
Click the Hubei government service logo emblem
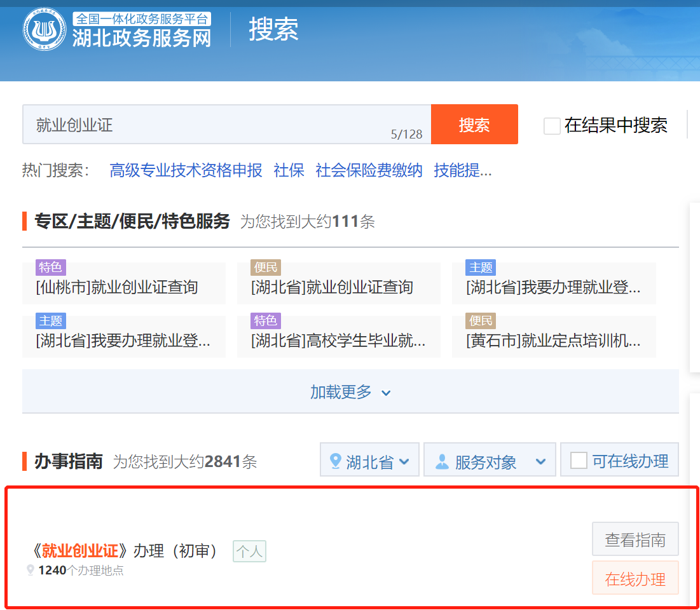45,29
